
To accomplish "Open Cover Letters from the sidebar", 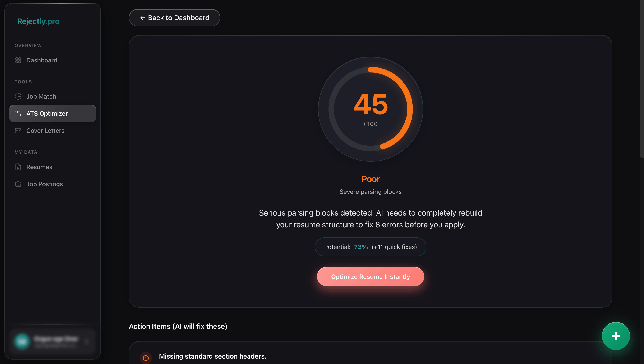I will click(x=45, y=131).
